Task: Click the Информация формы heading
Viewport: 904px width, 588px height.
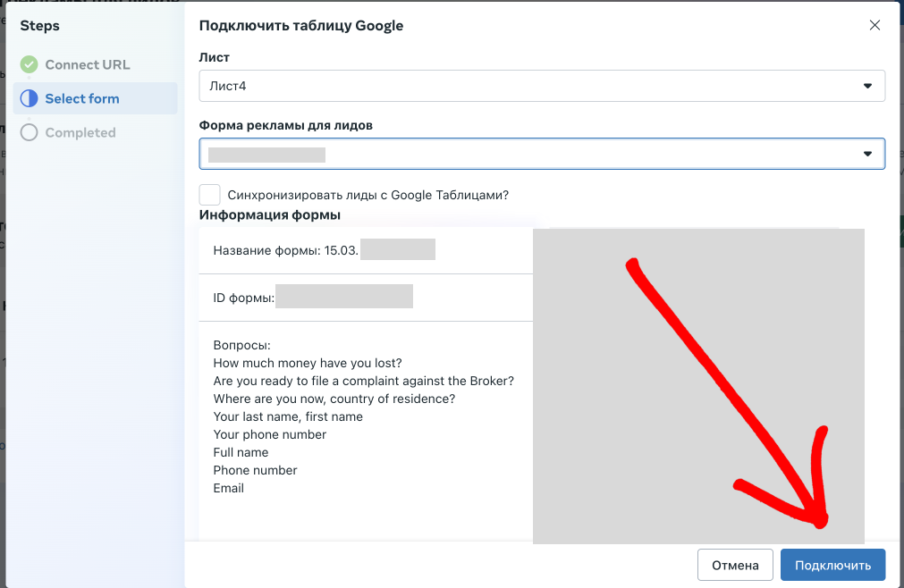Action: (269, 214)
